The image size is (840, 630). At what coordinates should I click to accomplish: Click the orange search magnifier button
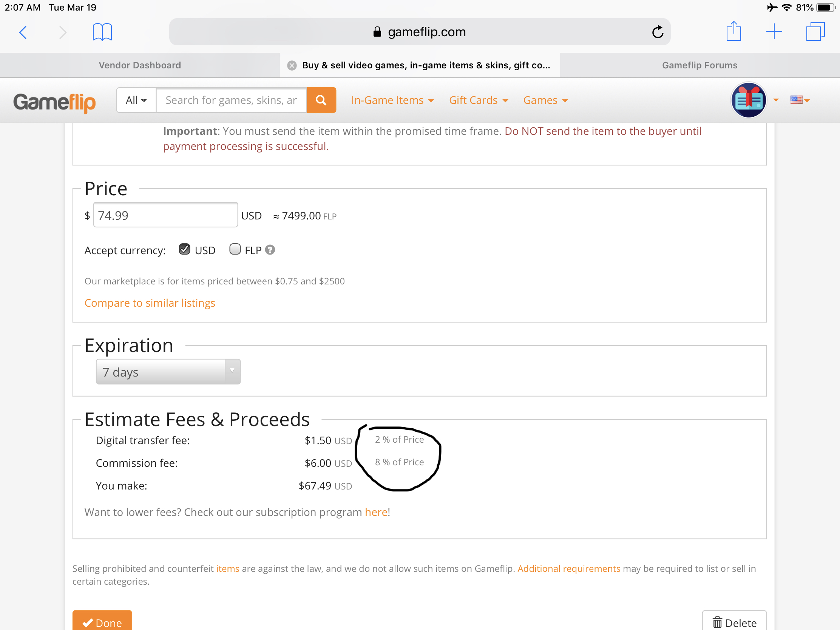[321, 100]
